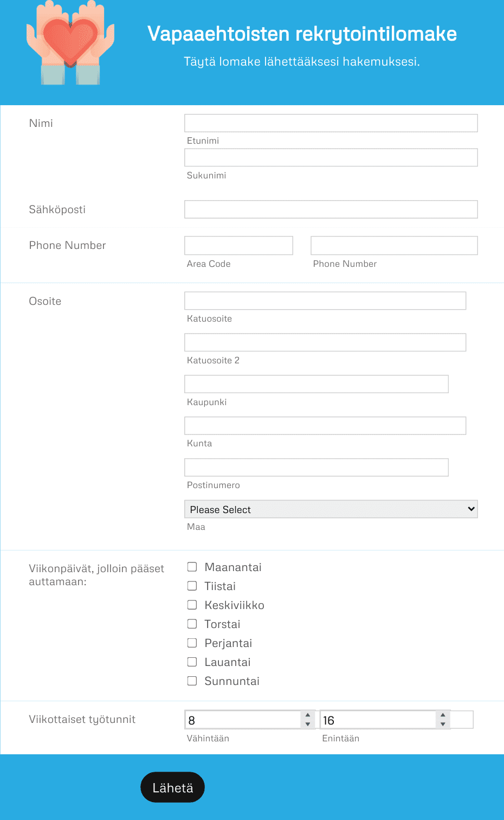
Task: Click the Kaupunki city field
Action: 316,384
